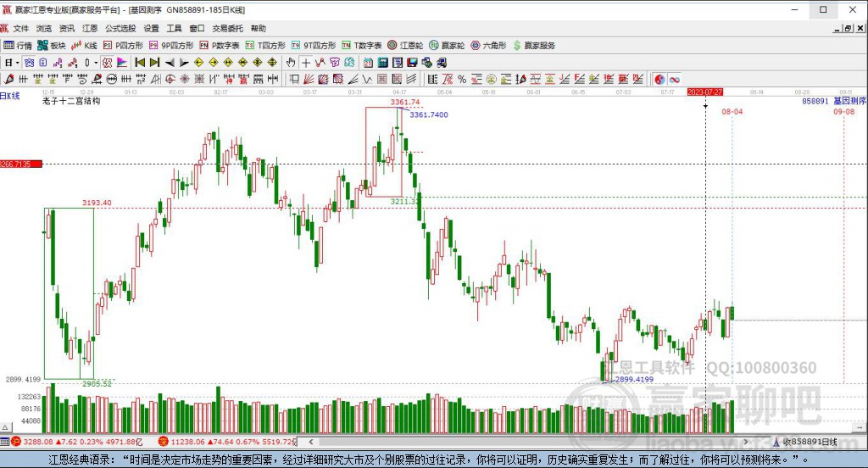This screenshot has height=468, width=868.
Task: Click the 858891 基因测序 title text
Action: (834, 101)
